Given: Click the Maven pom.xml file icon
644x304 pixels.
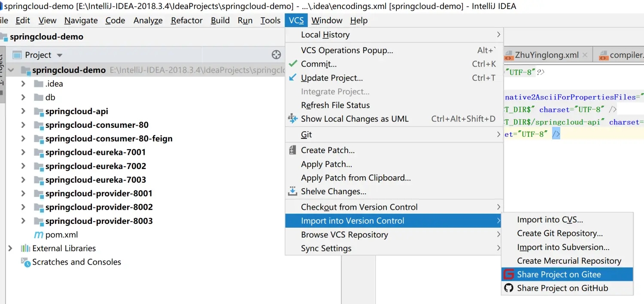Looking at the screenshot, I should [x=39, y=235].
